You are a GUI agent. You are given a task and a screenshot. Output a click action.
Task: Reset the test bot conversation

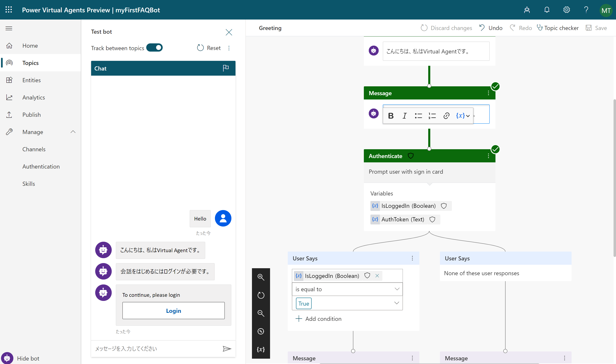[x=209, y=48]
